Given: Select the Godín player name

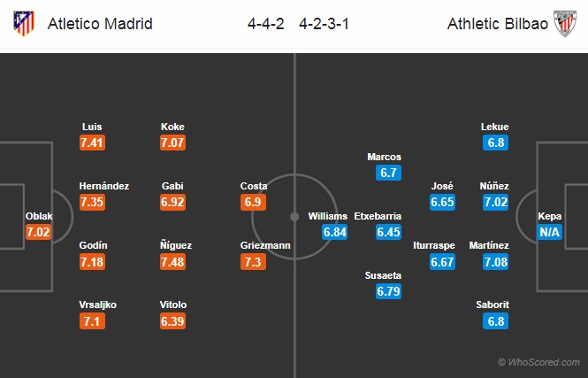Looking at the screenshot, I should pos(93,245).
